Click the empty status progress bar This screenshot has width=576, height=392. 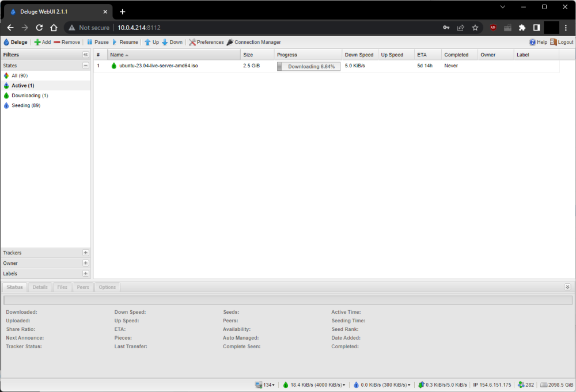[288, 300]
